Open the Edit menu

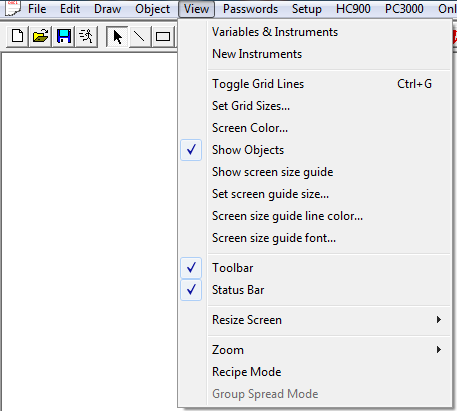coord(70,9)
